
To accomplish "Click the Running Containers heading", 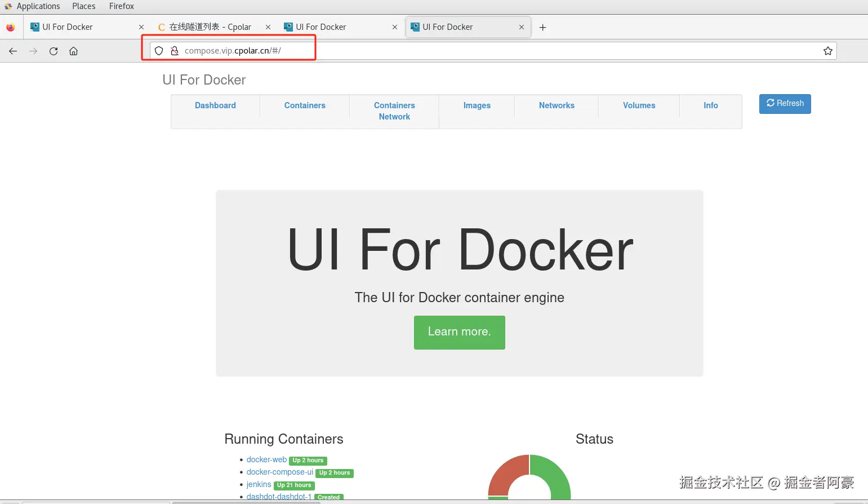I will 284,439.
